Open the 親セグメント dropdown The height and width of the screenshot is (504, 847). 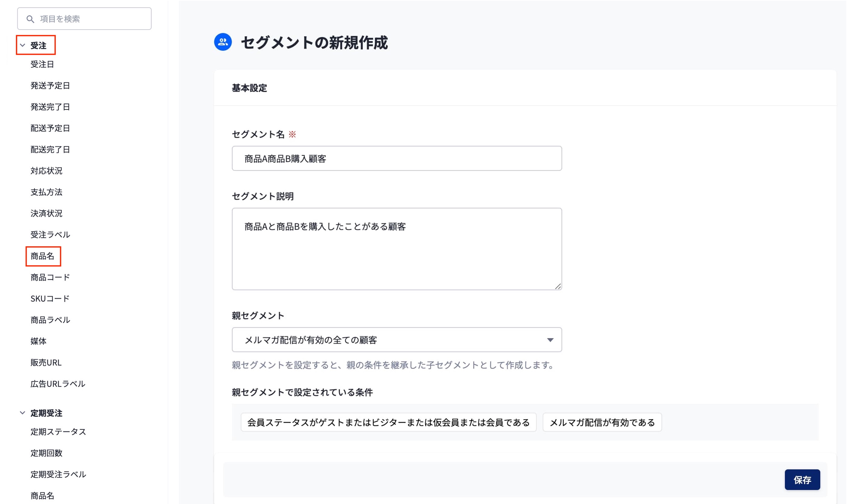[x=397, y=340]
